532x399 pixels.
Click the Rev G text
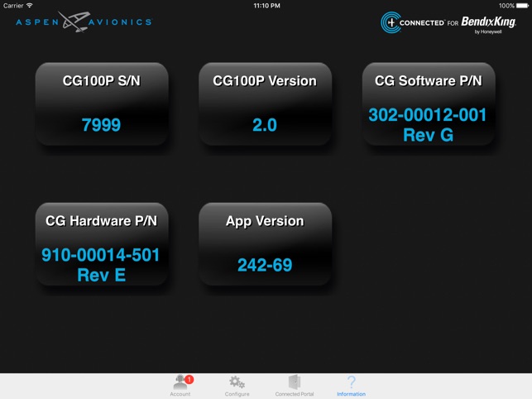click(429, 135)
